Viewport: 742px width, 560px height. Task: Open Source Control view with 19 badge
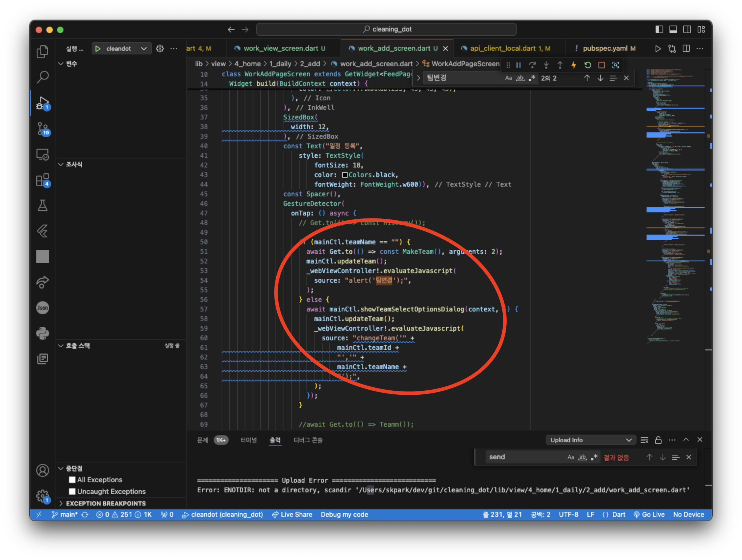tap(43, 129)
